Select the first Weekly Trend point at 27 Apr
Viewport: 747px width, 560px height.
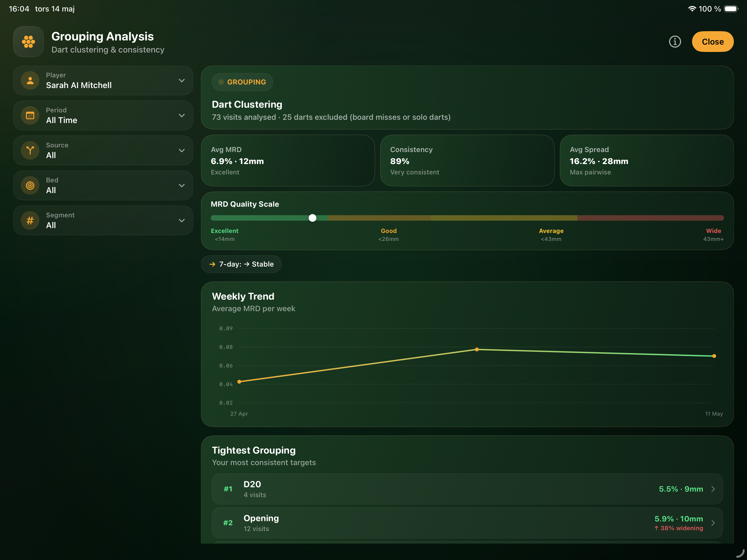[239, 382]
